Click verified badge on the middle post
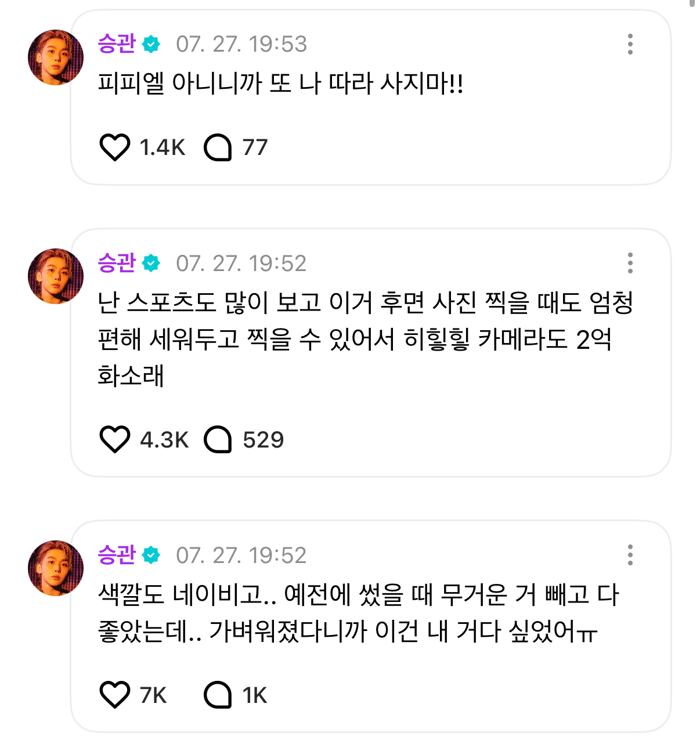The image size is (700, 736). (151, 264)
